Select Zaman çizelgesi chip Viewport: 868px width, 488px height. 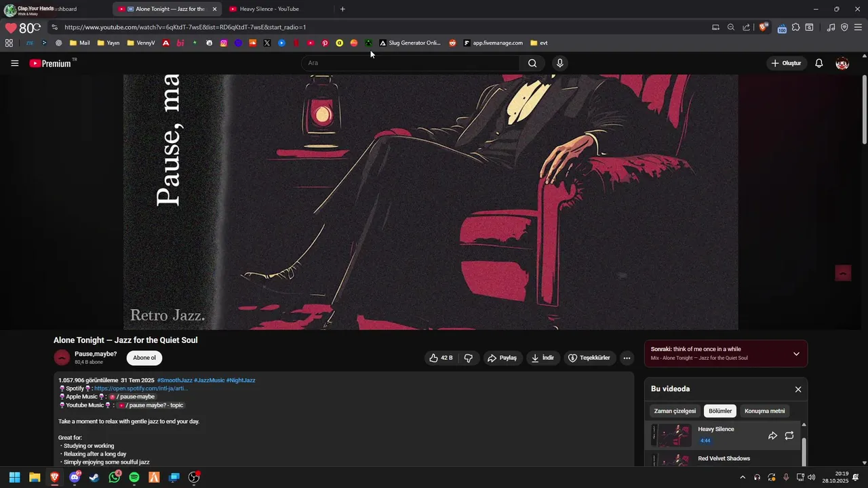675,411
